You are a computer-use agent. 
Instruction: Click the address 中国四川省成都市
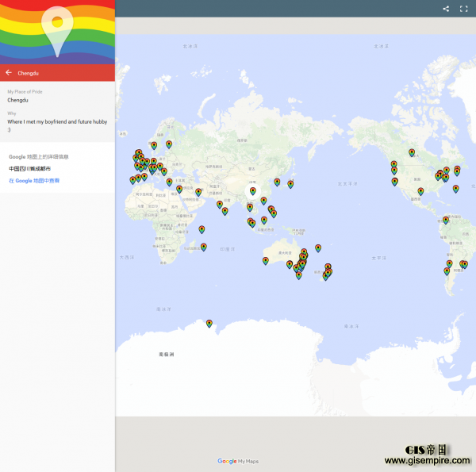click(x=29, y=169)
